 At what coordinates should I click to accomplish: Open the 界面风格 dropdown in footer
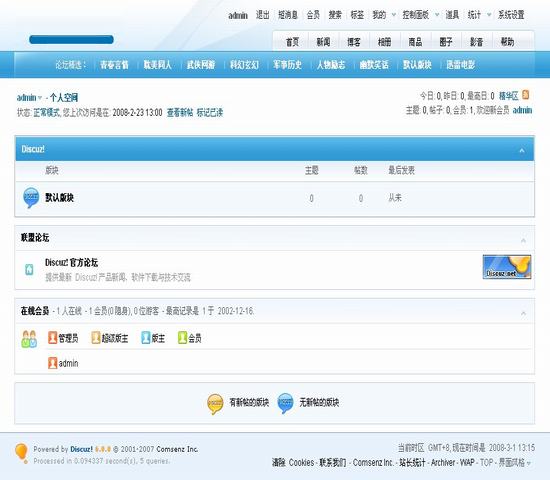click(515, 462)
